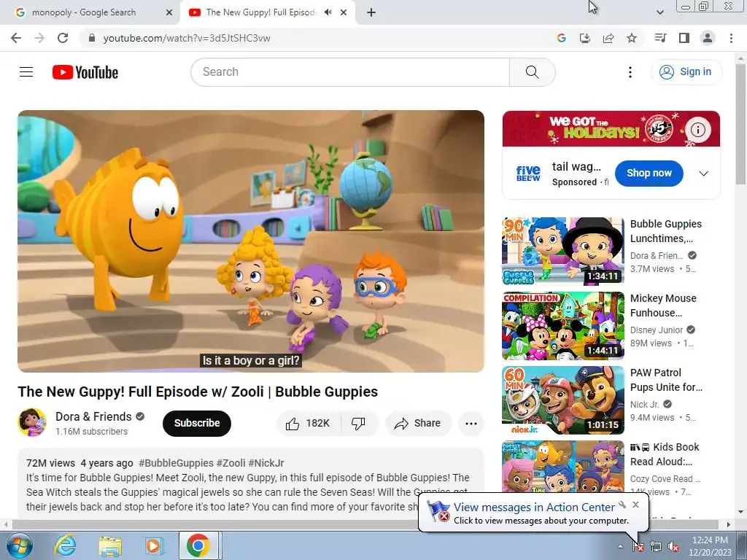Expand the Five Below ad chevron
This screenshot has height=560, width=747.
point(704,174)
